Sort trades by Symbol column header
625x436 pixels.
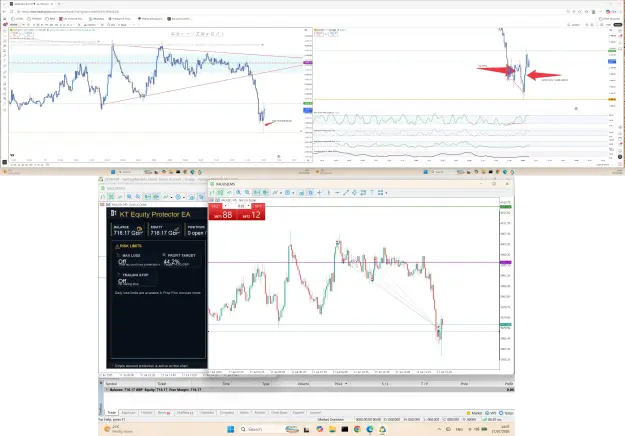click(111, 383)
